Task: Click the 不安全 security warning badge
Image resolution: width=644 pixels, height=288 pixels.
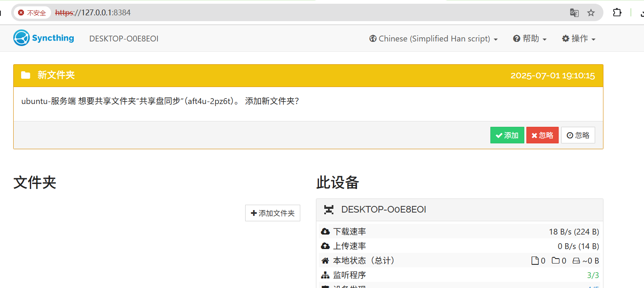Action: [32, 13]
